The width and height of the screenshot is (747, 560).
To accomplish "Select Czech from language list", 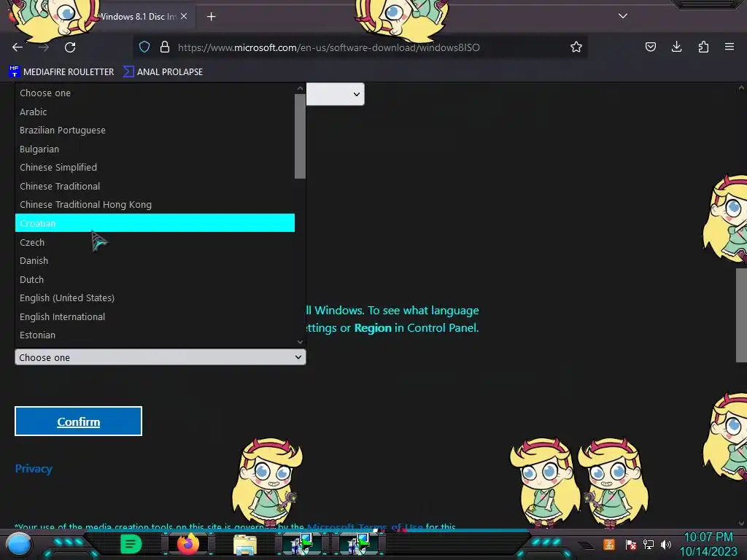I will click(x=155, y=242).
